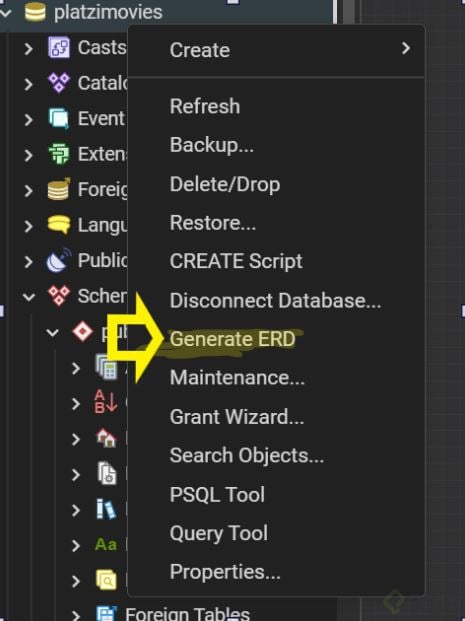The height and width of the screenshot is (621, 465).
Task: Expand the Casts tree node
Action: (28, 49)
